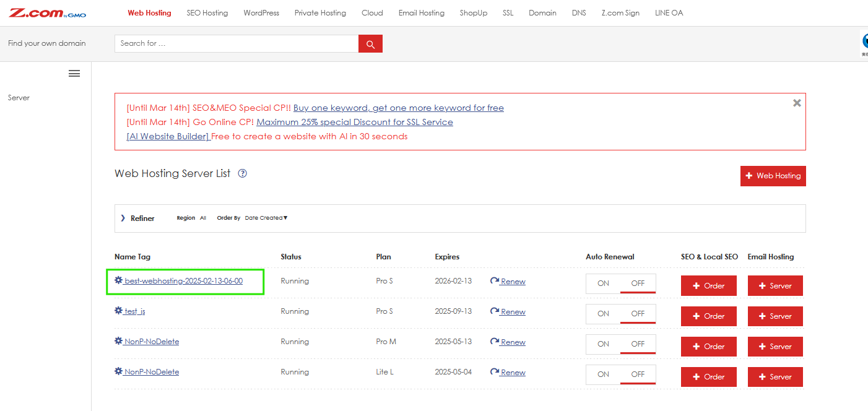Click the Z.com by GMO logo
Image resolution: width=868 pixels, height=411 pixels.
pos(48,13)
